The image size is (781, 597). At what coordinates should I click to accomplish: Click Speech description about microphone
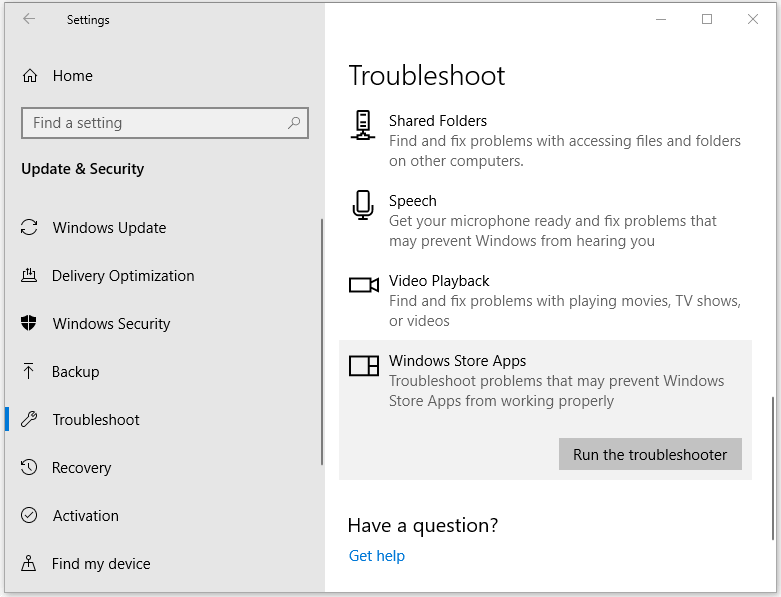[x=552, y=231]
